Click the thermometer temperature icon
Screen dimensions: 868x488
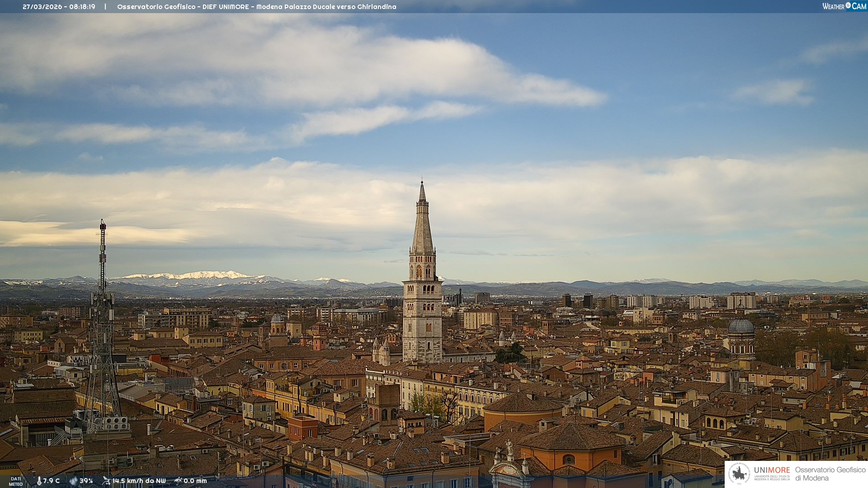coord(39,481)
